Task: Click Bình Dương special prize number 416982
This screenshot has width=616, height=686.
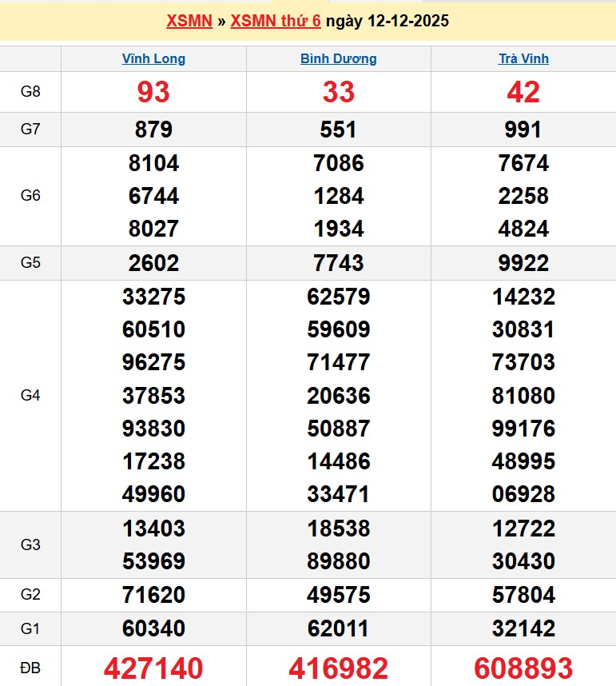Action: (x=339, y=668)
